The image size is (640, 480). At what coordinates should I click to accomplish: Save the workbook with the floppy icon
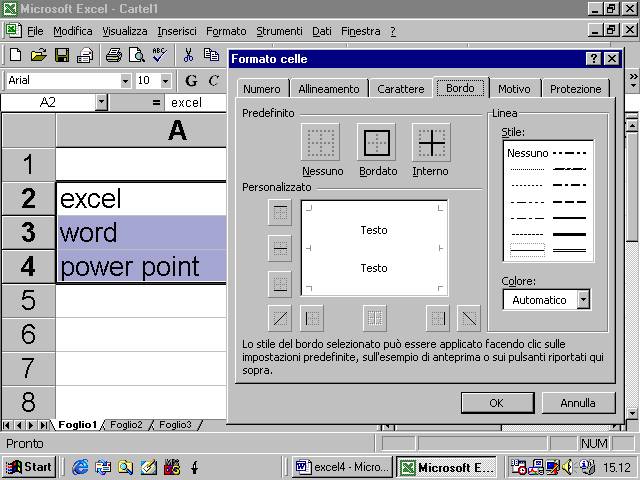62,55
